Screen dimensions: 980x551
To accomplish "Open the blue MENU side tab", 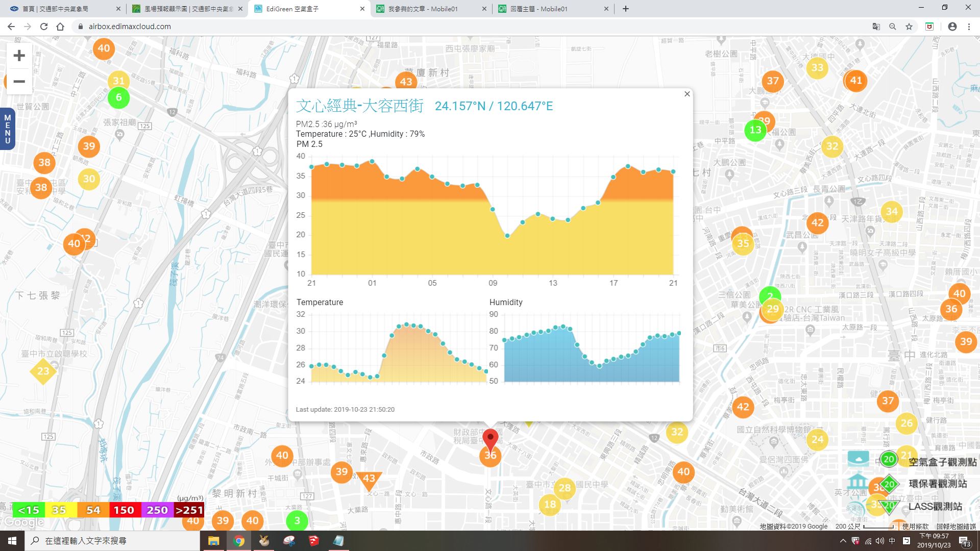I will tap(7, 129).
